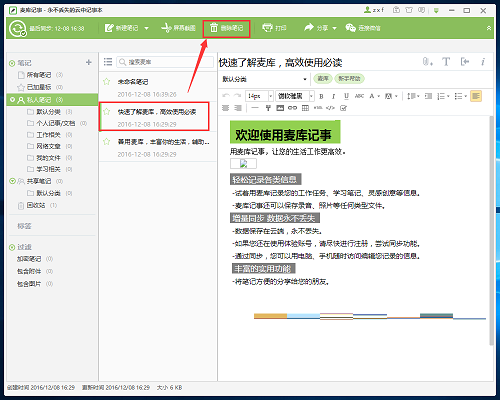500x400 pixels.
Task: Open the share dropdown arrow
Action: 334,28
